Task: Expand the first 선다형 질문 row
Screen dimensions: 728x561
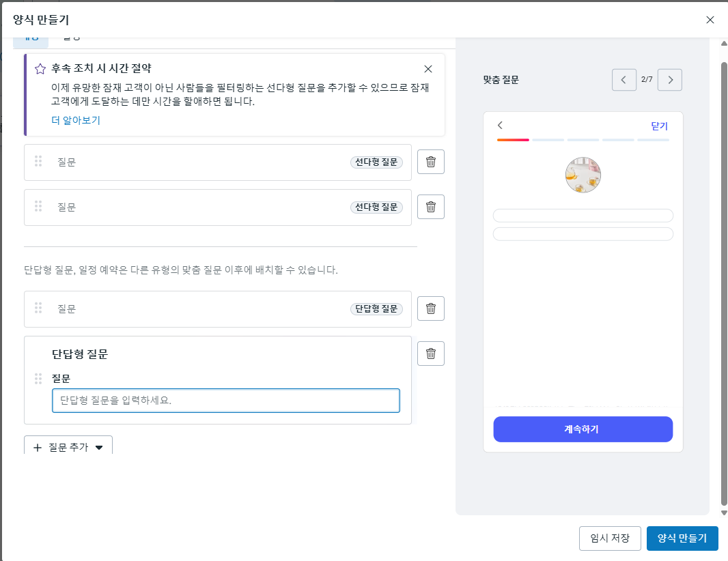Action: coord(205,162)
